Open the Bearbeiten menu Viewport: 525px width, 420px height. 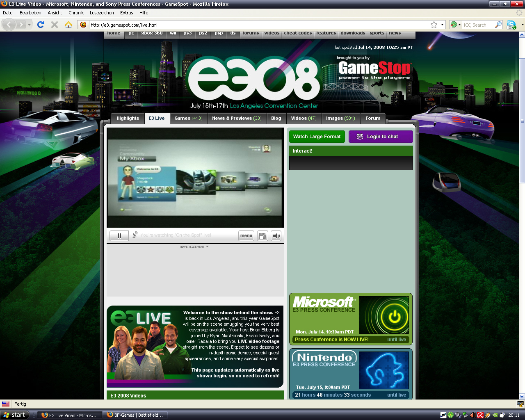coord(30,13)
